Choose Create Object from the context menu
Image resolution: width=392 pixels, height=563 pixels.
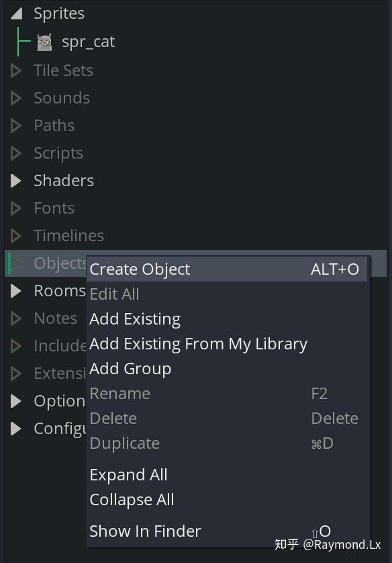point(140,269)
